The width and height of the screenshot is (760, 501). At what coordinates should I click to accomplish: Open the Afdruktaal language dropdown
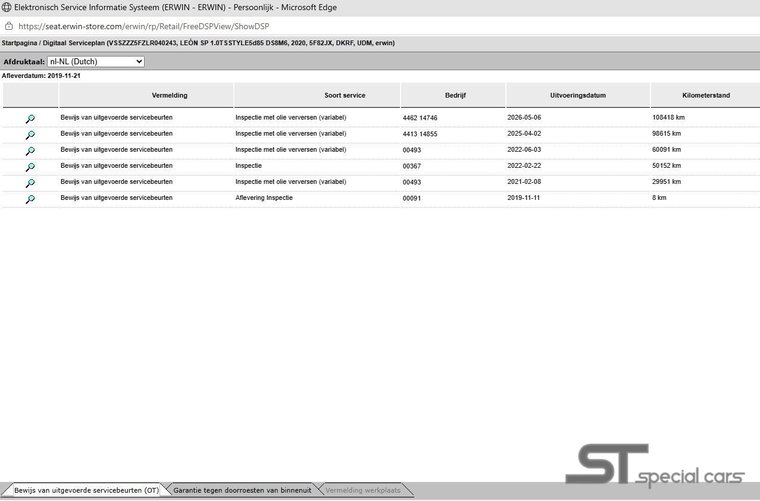96,62
